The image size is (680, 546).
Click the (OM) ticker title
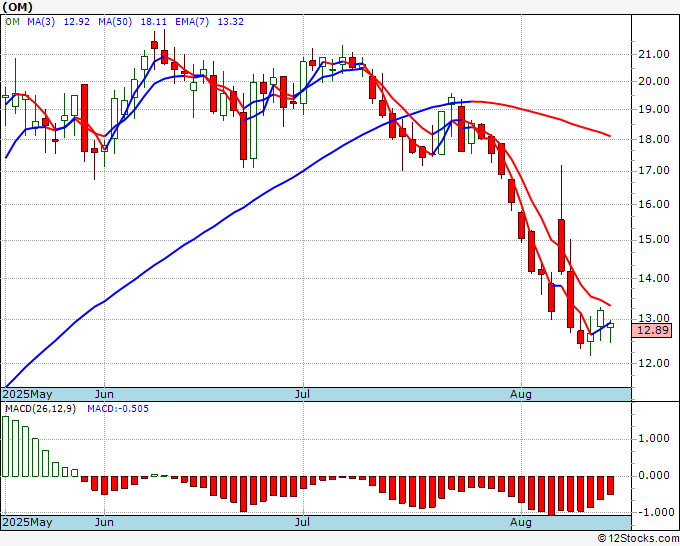[17, 7]
